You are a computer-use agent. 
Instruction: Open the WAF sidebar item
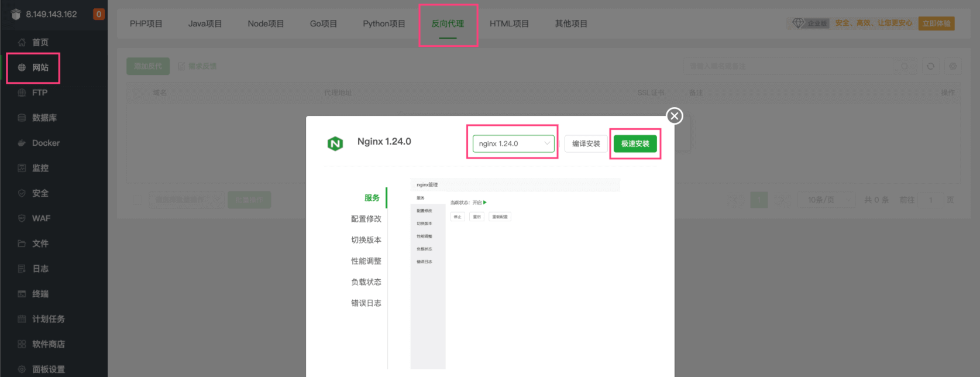(41, 218)
